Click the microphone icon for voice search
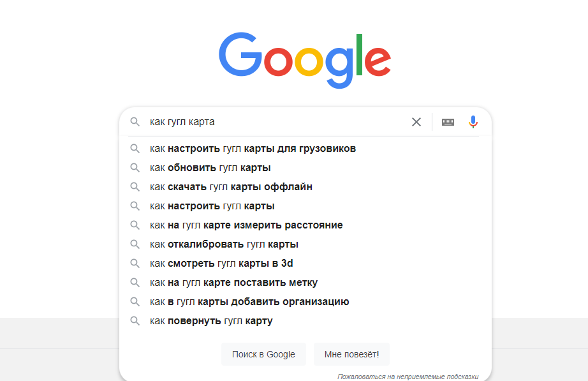This screenshot has height=381, width=588. tap(473, 121)
